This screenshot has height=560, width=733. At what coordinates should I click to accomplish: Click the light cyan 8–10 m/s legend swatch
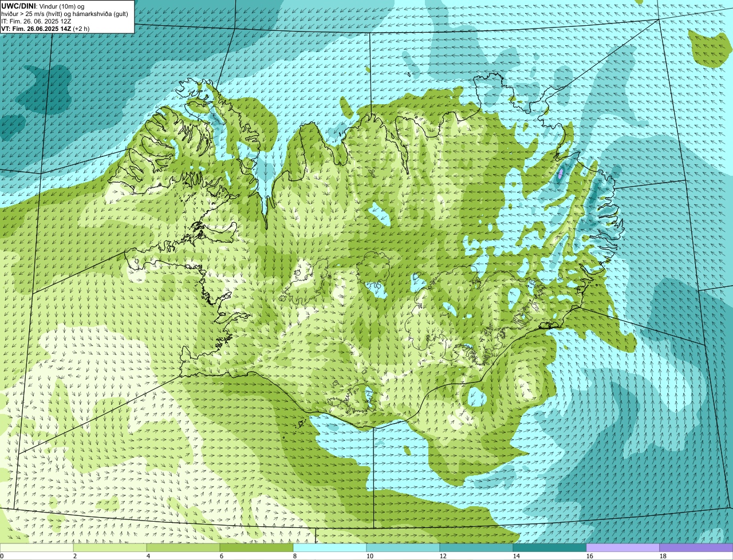(330, 547)
